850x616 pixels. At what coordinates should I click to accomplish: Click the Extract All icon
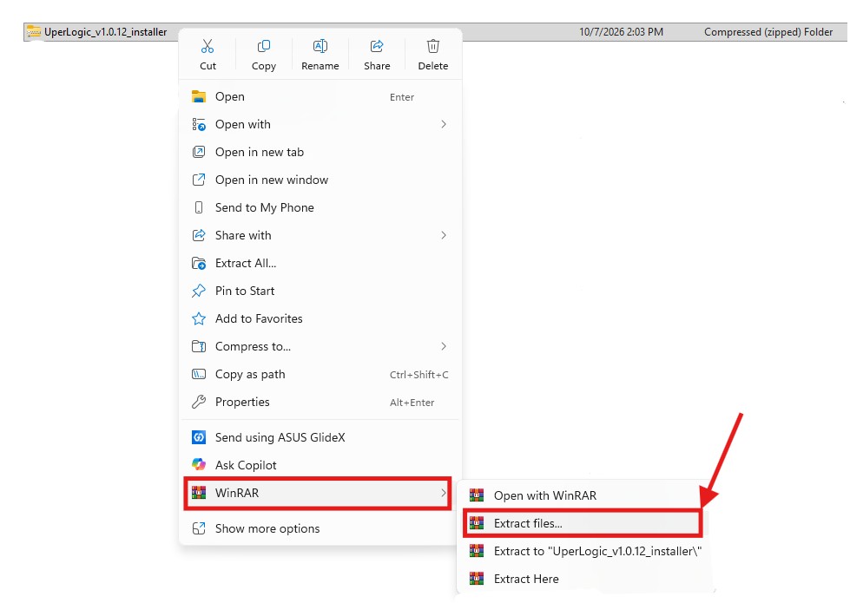pyautogui.click(x=199, y=263)
